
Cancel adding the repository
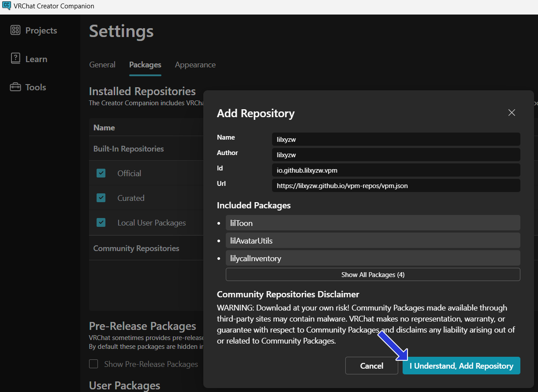point(371,366)
